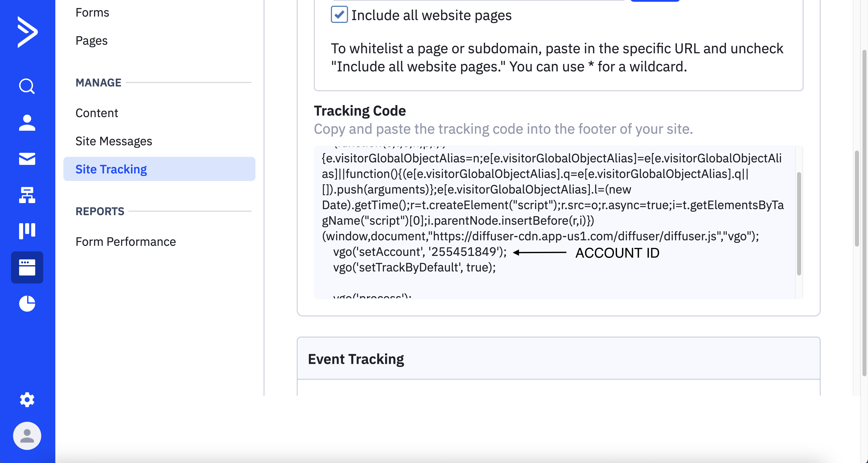Click the user profile avatar
The height and width of the screenshot is (463, 868).
[27, 436]
